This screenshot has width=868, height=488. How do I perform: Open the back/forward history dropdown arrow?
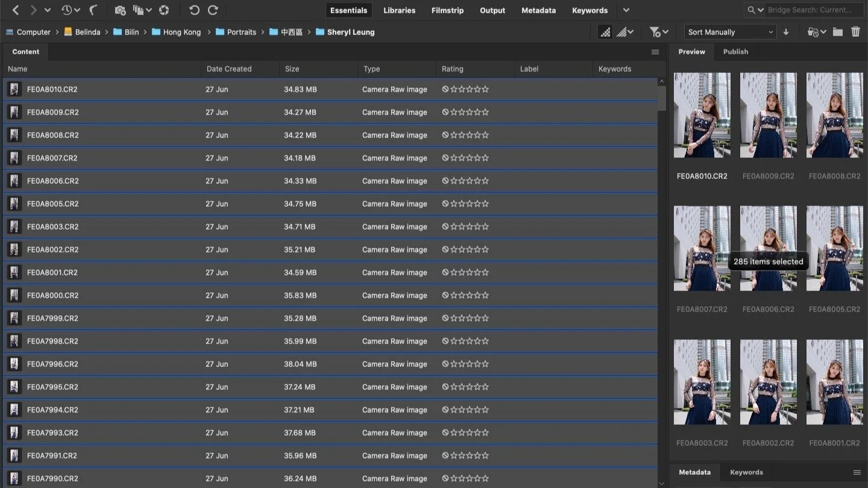(48, 10)
